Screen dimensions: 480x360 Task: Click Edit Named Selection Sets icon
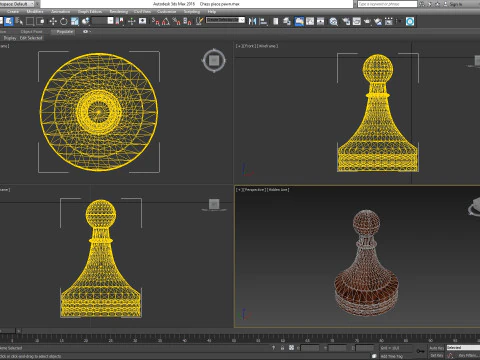199,21
